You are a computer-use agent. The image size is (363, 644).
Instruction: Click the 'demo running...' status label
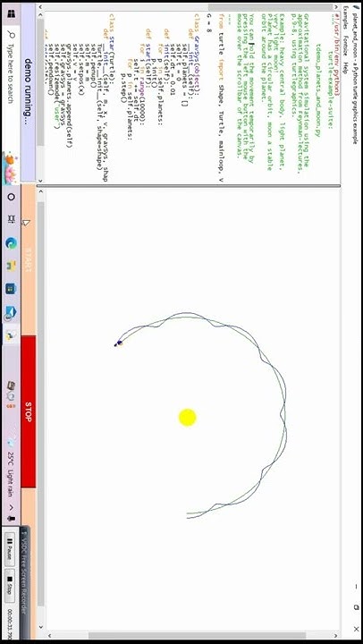29,91
